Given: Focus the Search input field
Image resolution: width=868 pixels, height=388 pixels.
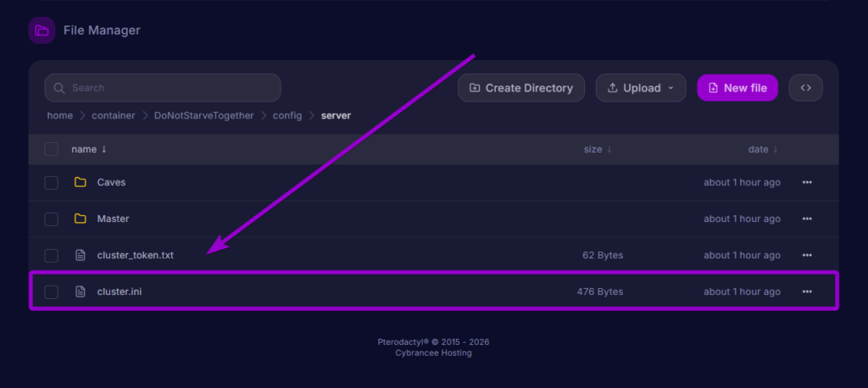Looking at the screenshot, I should pyautogui.click(x=163, y=87).
